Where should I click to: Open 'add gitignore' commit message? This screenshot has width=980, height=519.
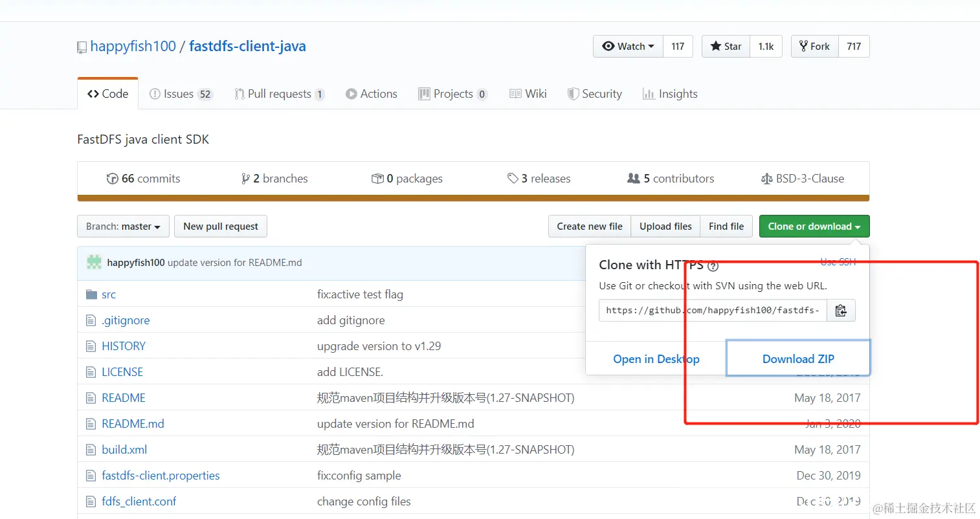point(351,320)
